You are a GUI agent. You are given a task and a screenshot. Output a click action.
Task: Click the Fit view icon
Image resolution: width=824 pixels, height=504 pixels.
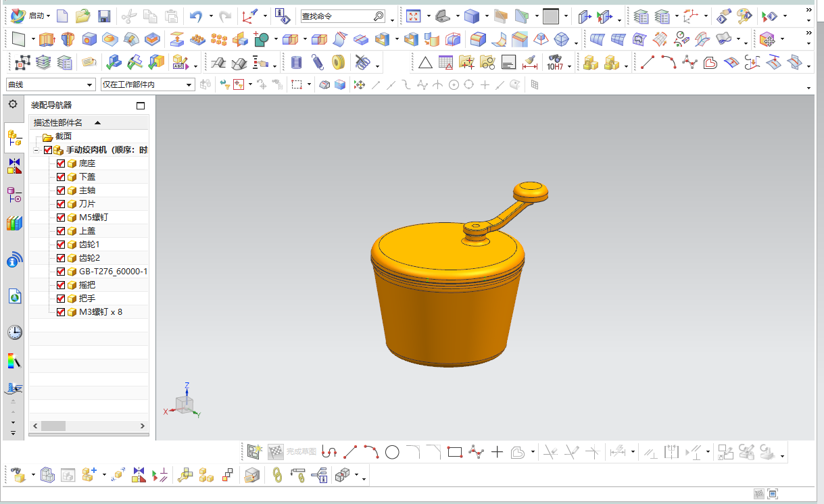(x=414, y=16)
